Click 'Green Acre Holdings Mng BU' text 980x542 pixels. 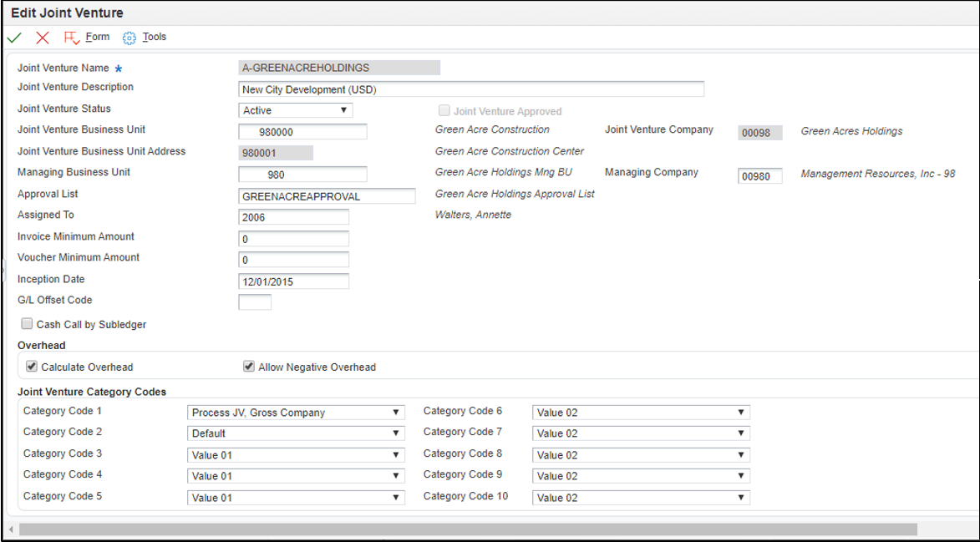point(504,172)
